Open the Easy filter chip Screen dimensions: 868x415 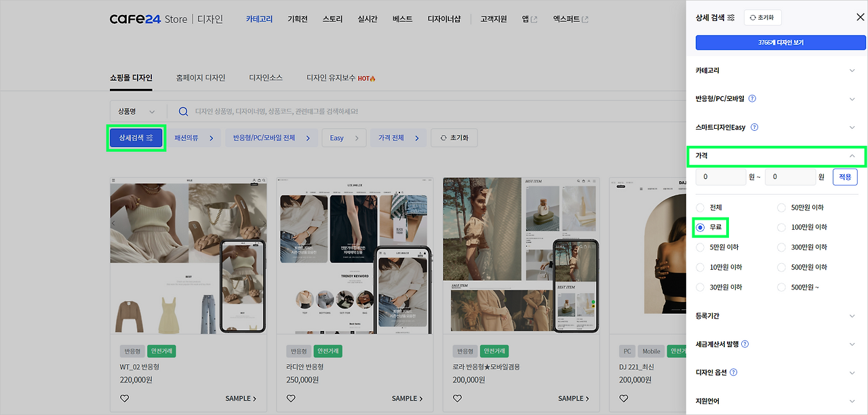click(344, 138)
